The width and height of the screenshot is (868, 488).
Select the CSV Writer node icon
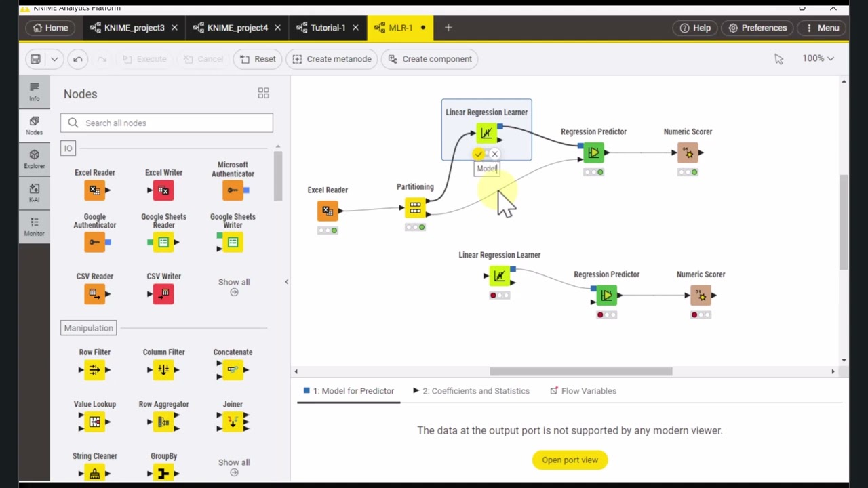pyautogui.click(x=163, y=293)
